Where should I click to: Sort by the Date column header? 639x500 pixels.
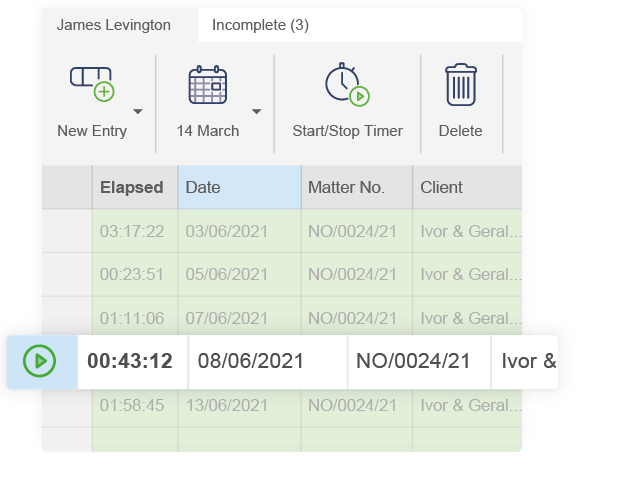coord(240,187)
